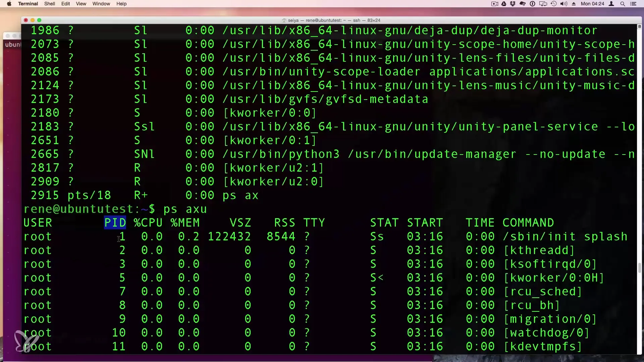Viewport: 644px width, 362px height.
Task: Click the terminal vertical scrollbar thumb
Action: [639, 268]
